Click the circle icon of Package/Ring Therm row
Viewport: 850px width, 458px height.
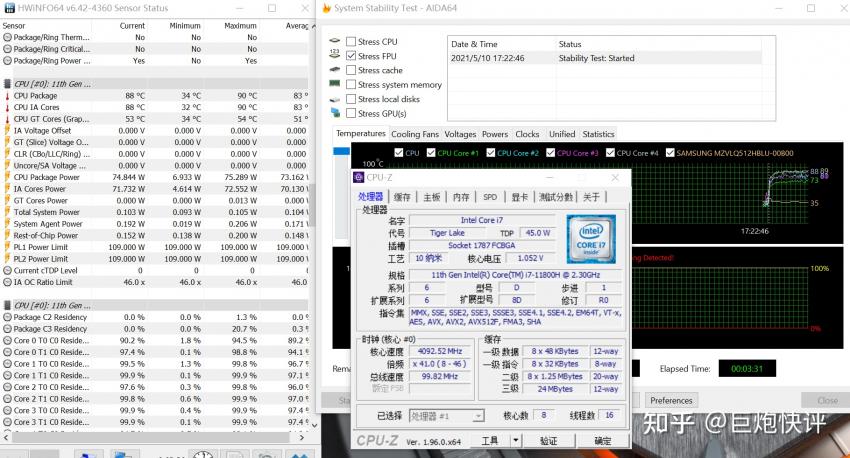pyautogui.click(x=7, y=37)
